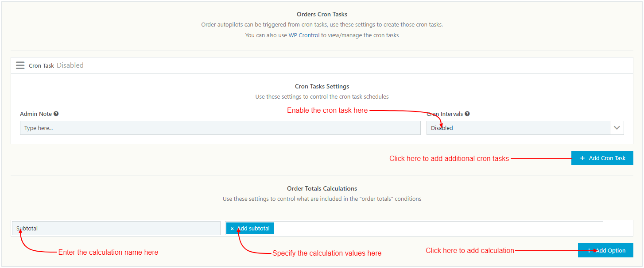Image resolution: width=644 pixels, height=268 pixels.
Task: Select the Cron Intervals 'Disabled' combo box
Action: [525, 128]
